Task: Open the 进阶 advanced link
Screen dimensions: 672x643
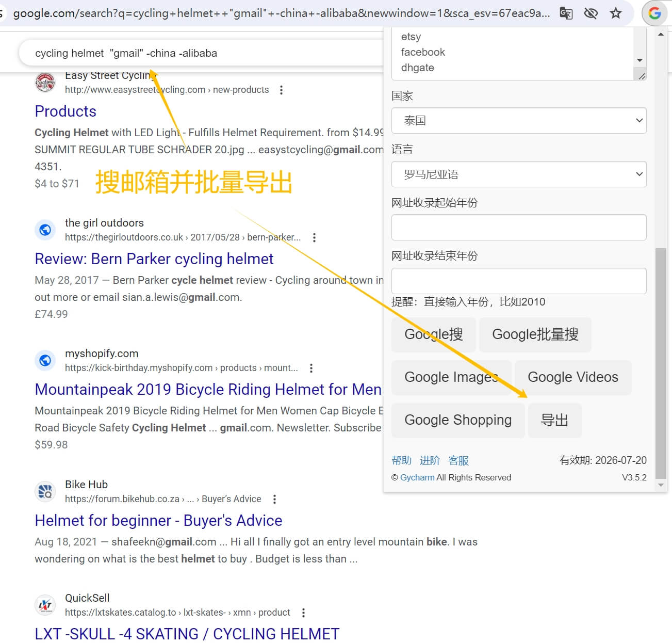Action: coord(430,460)
